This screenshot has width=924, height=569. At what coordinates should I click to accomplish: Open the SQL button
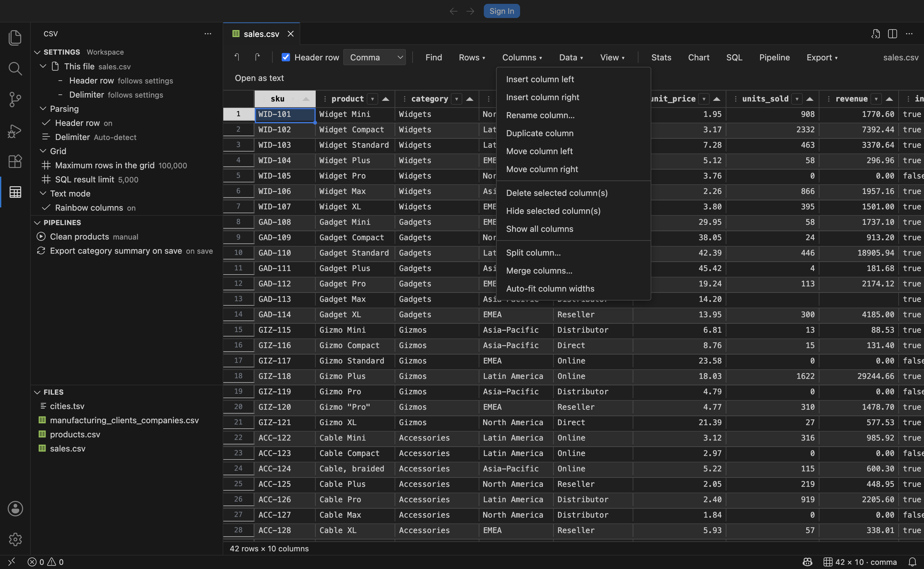734,57
